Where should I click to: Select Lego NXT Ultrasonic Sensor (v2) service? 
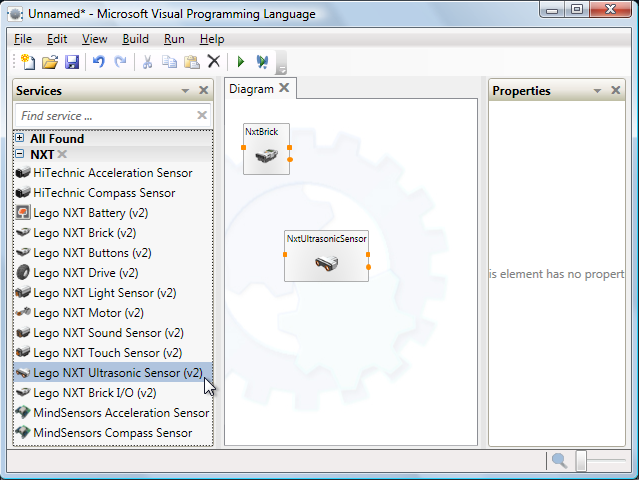pyautogui.click(x=113, y=372)
